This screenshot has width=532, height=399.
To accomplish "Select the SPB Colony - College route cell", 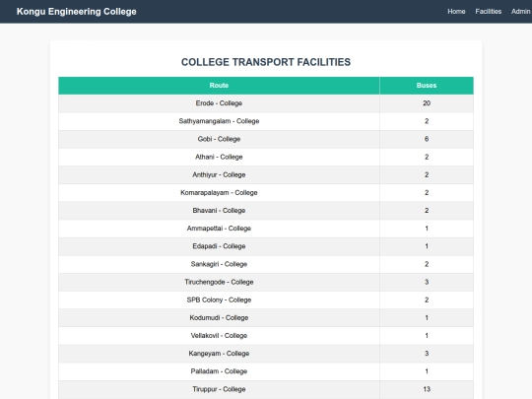I will pyautogui.click(x=219, y=299).
